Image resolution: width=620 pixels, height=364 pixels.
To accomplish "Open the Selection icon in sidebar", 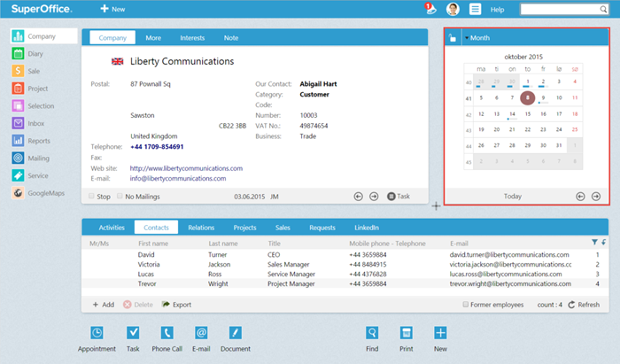I will tap(18, 105).
